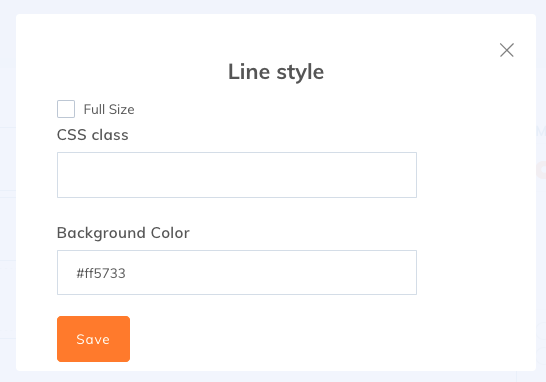Click the #ff5733 hex value text
546x382 pixels.
click(x=101, y=273)
